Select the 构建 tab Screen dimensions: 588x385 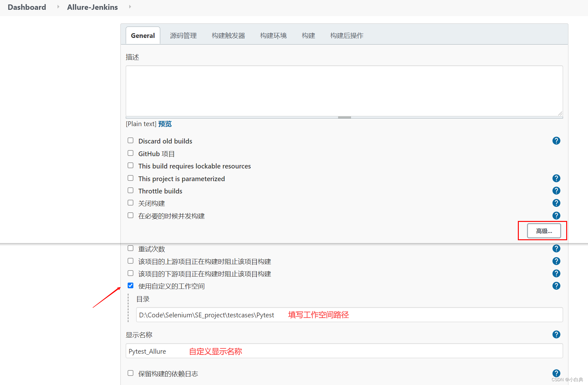(x=308, y=35)
